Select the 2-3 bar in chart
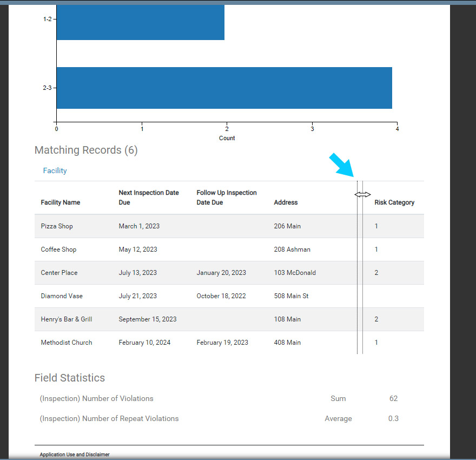 click(224, 88)
